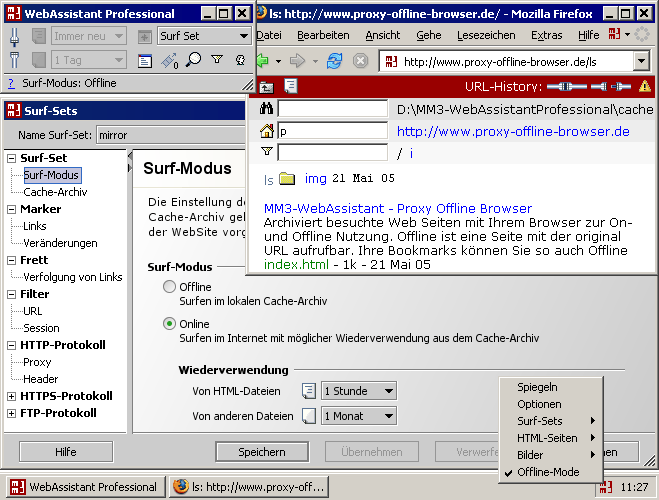Open the Datei menu in Firefox

click(x=269, y=35)
